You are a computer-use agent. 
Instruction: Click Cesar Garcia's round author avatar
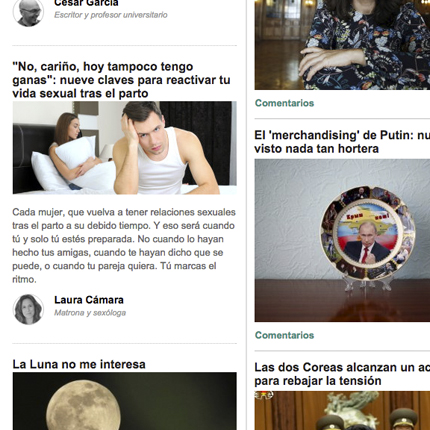(x=28, y=12)
